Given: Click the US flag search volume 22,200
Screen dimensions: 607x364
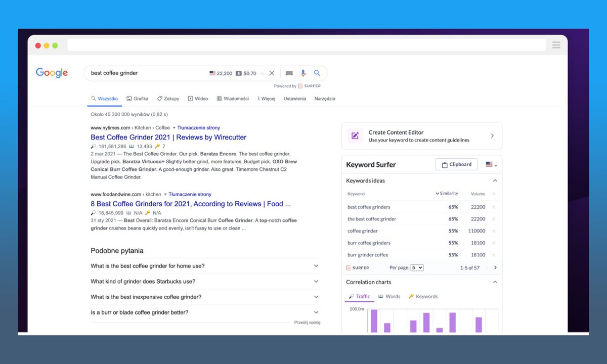Looking at the screenshot, I should [221, 73].
